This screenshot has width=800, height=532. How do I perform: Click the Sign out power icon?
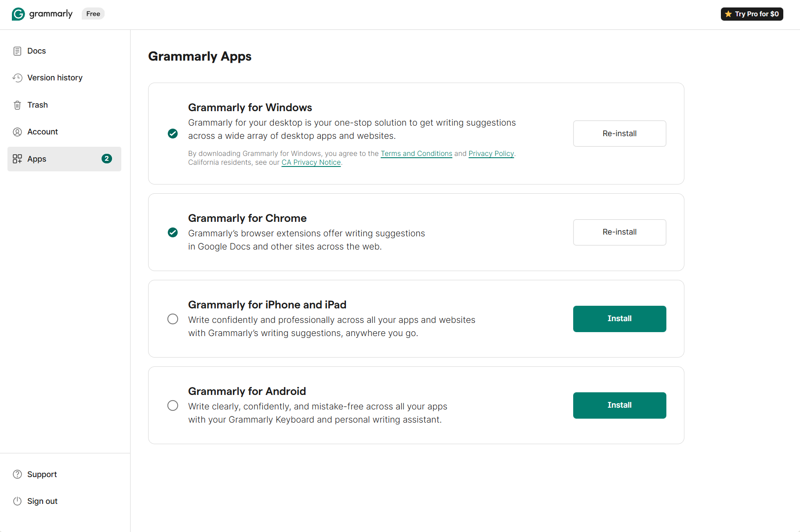(17, 501)
